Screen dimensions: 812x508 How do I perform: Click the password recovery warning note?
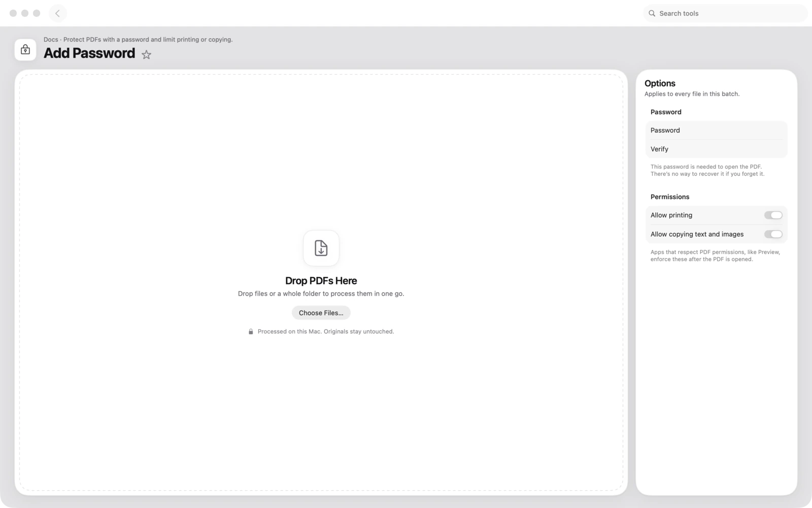707,170
